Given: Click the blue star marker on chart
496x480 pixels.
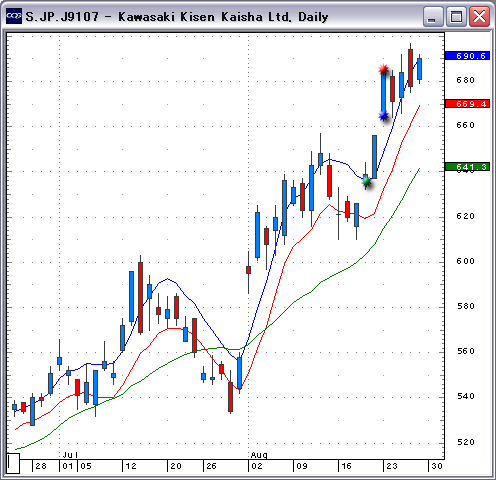Looking at the screenshot, I should coord(384,116).
